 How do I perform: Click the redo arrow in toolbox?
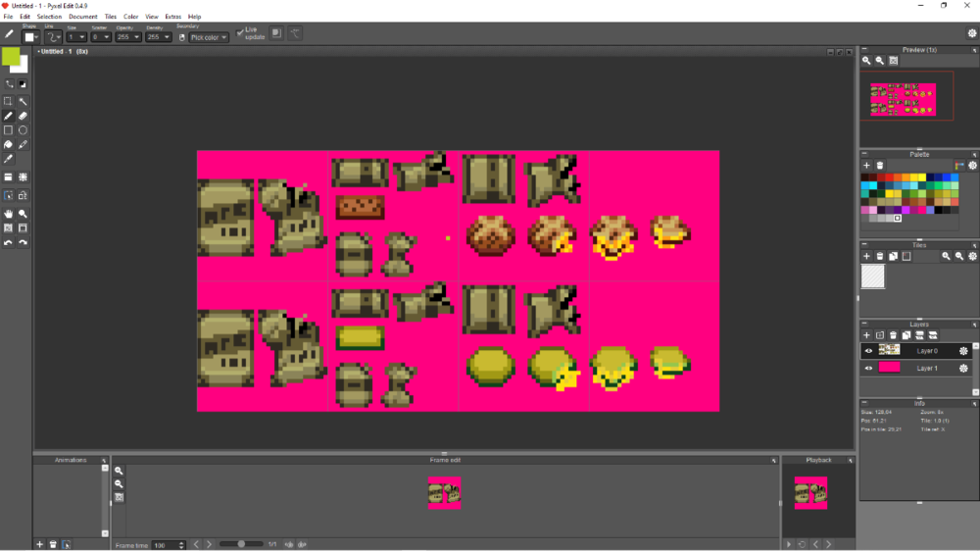pos(24,243)
